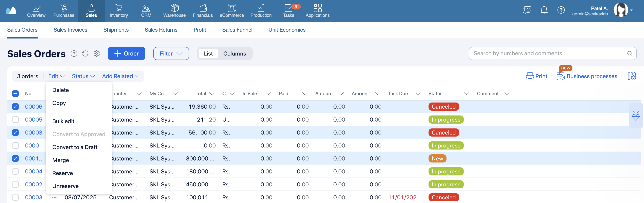Image resolution: width=644 pixels, height=203 pixels.
Task: Expand the Comment column chevron
Action: click(507, 94)
